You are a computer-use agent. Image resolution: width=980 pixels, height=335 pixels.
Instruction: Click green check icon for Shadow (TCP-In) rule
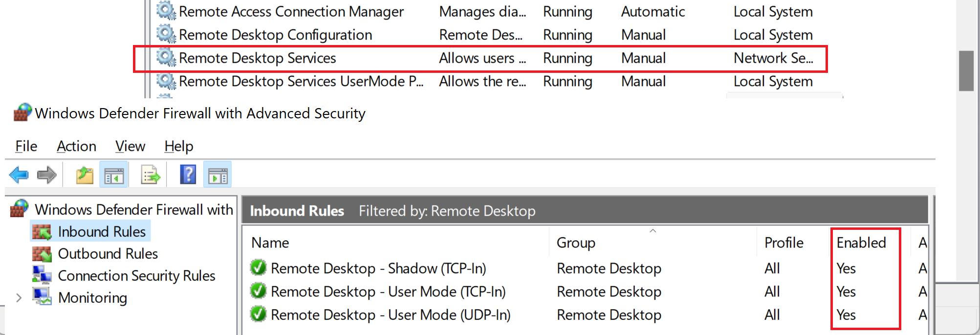[258, 268]
